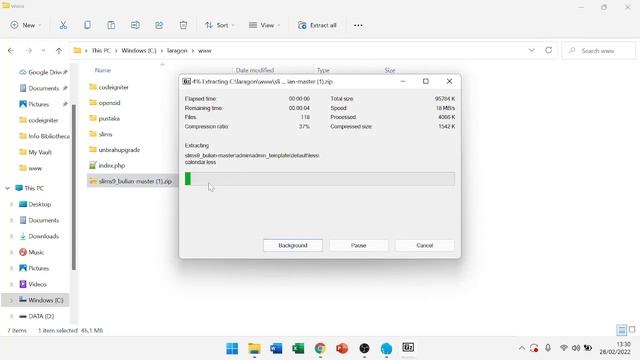The height and width of the screenshot is (360, 640).
Task: Open the black round taskbar app icon
Action: (x=364, y=348)
